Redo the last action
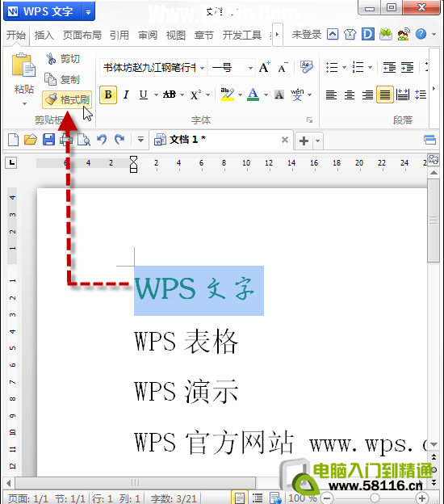This screenshot has height=504, width=444. [119, 140]
